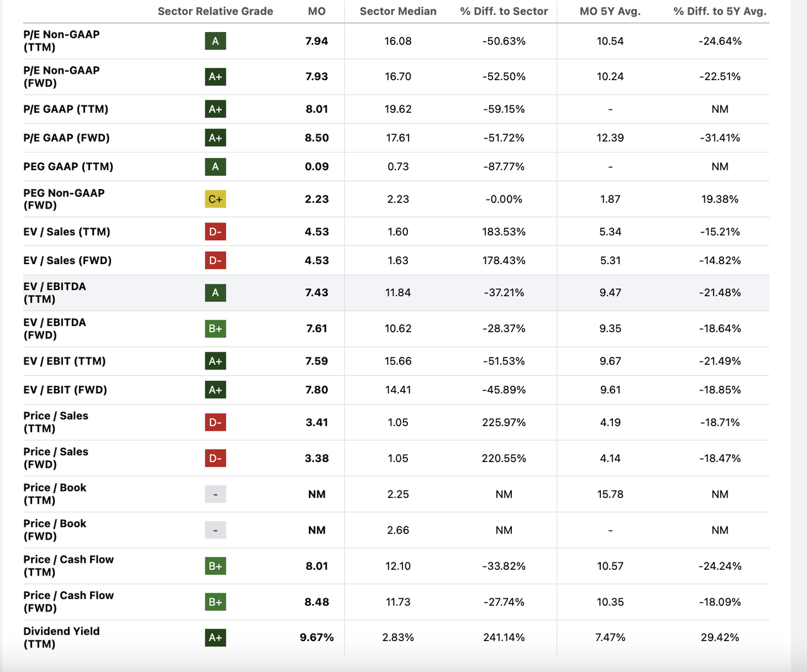
Task: Click the Sector Relative Grade column header
Action: pos(215,11)
